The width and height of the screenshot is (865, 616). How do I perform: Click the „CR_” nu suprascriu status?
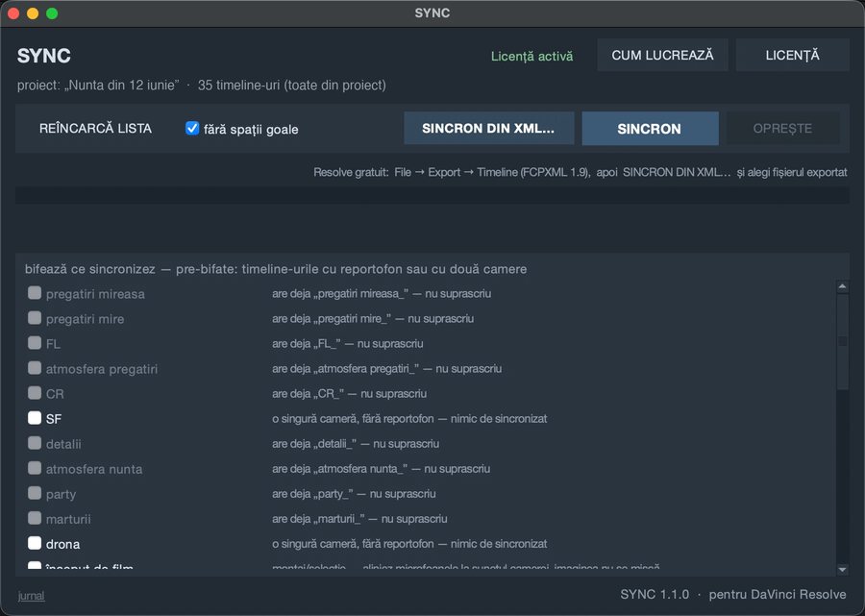point(349,394)
